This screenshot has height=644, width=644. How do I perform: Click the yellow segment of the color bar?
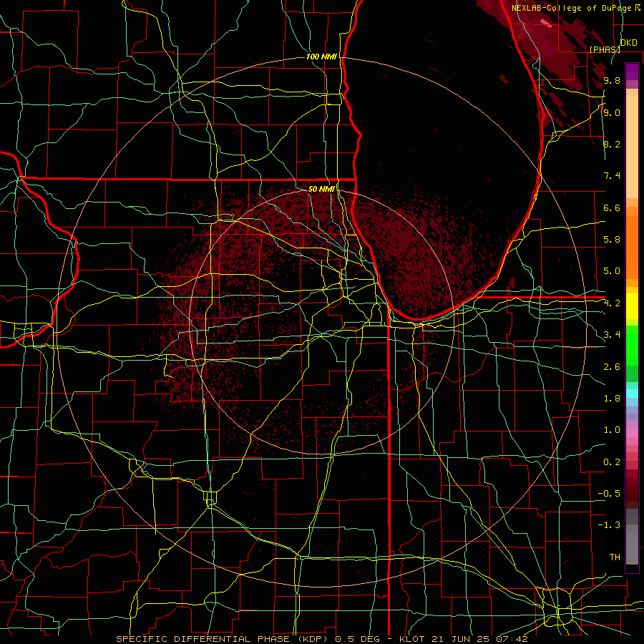tap(632, 306)
